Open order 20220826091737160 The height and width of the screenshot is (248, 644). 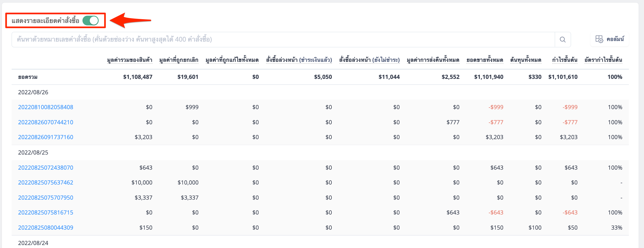tap(46, 137)
